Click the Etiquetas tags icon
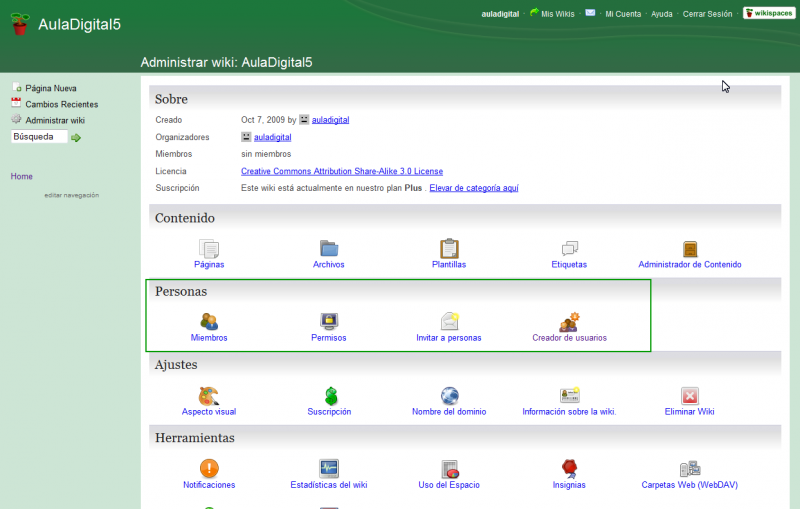This screenshot has height=509, width=800. [x=569, y=248]
